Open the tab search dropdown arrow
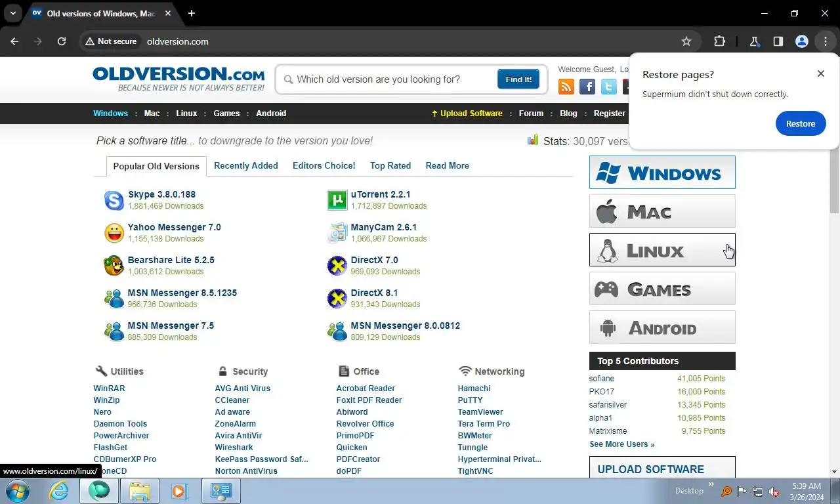840x504 pixels. (x=12, y=13)
